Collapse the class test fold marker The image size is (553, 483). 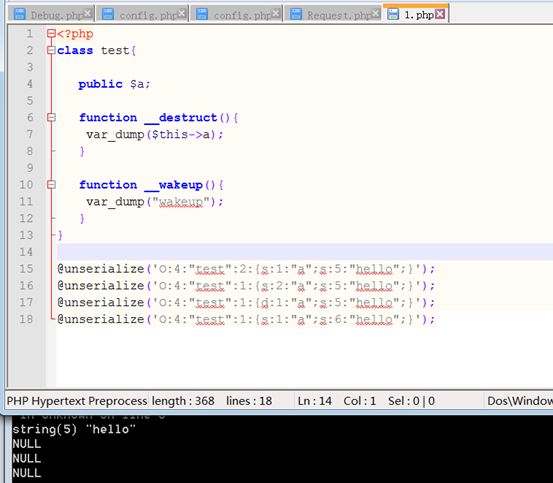pos(51,50)
